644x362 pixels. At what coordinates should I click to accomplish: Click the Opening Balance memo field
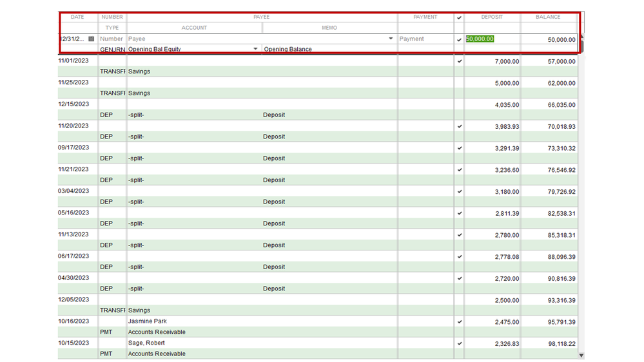click(x=329, y=49)
